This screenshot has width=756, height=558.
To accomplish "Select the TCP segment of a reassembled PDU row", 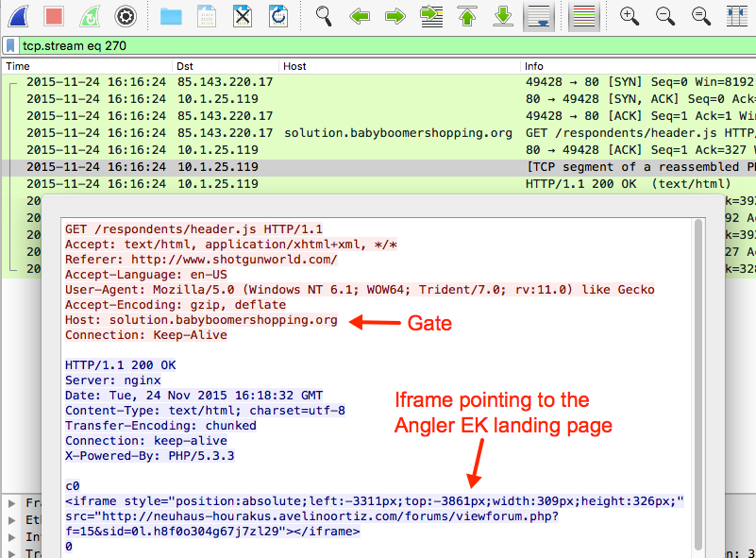I will 379,167.
